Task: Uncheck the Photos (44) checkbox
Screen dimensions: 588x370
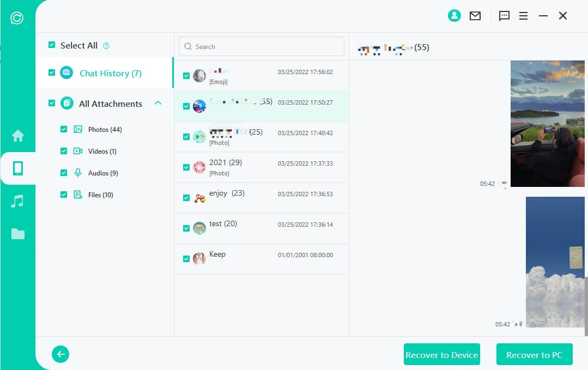Action: click(64, 129)
